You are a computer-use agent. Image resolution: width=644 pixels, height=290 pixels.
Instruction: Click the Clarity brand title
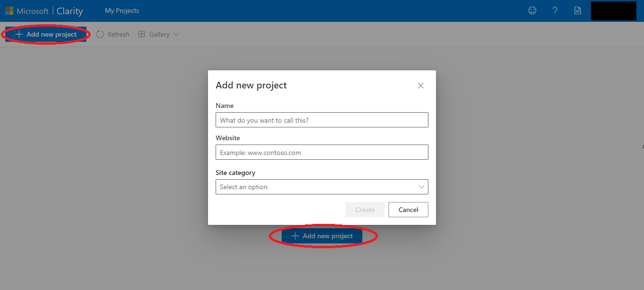coord(70,11)
